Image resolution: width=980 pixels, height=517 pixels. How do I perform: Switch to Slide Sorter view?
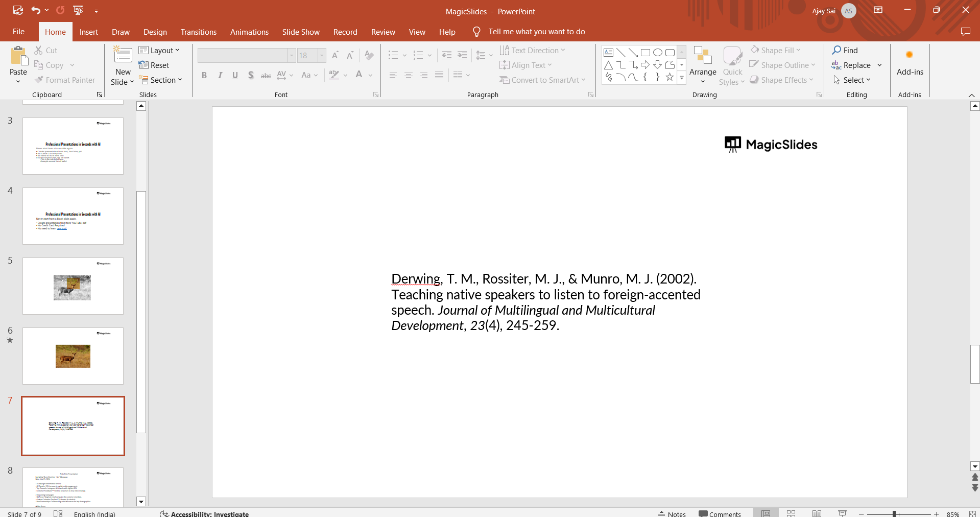click(x=791, y=513)
